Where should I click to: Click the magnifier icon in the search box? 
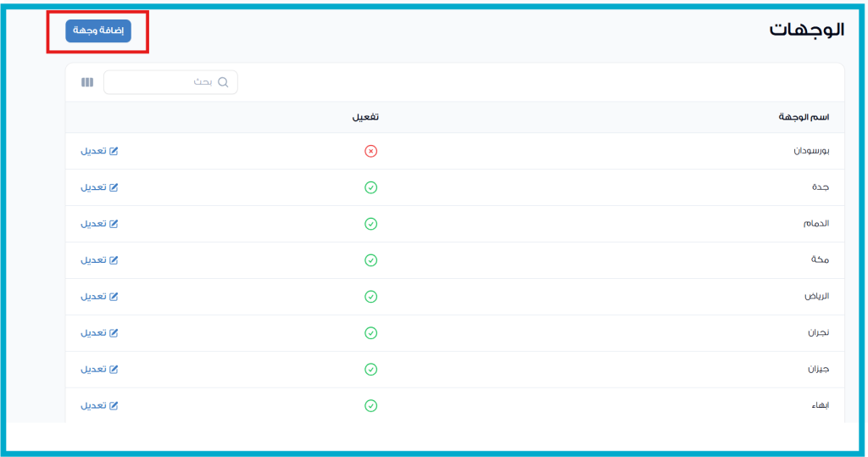click(224, 82)
